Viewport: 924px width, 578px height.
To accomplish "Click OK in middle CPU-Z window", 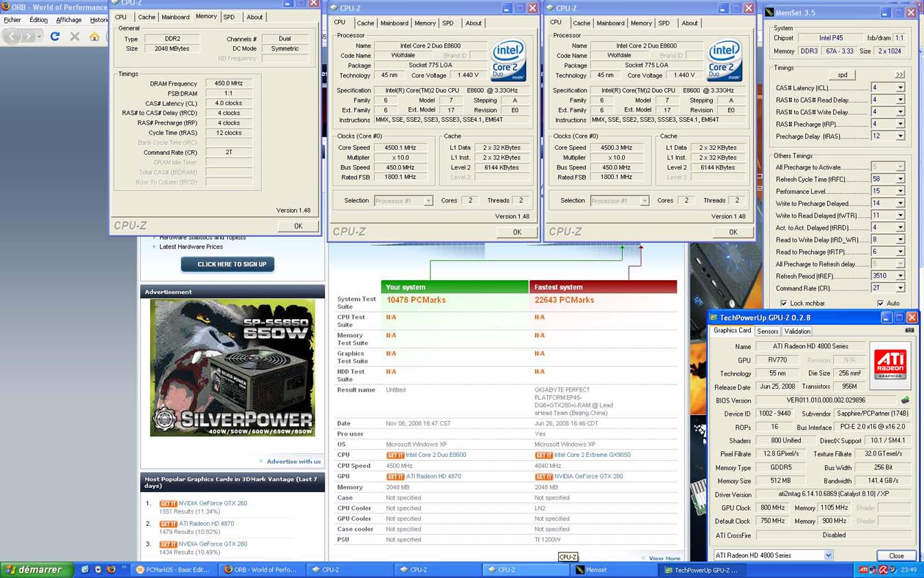I will 517,232.
